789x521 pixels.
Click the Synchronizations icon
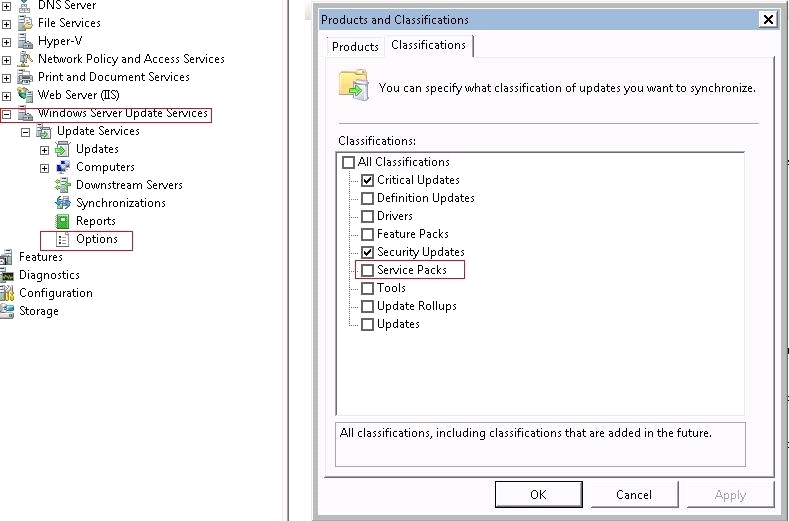pyautogui.click(x=62, y=203)
